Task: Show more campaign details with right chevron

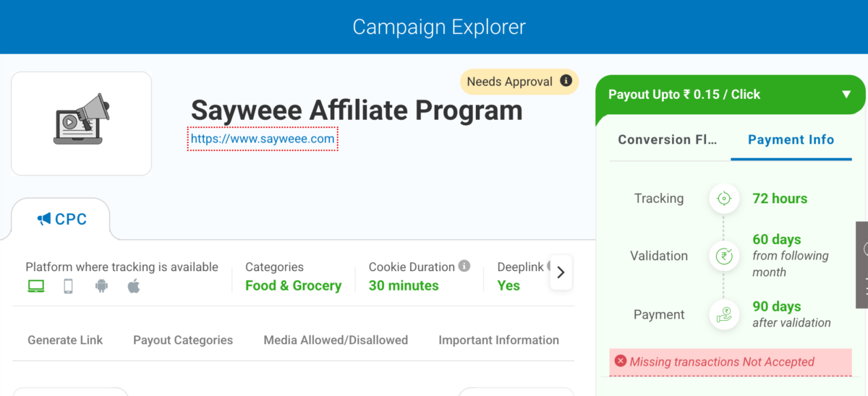Action: 561,273
